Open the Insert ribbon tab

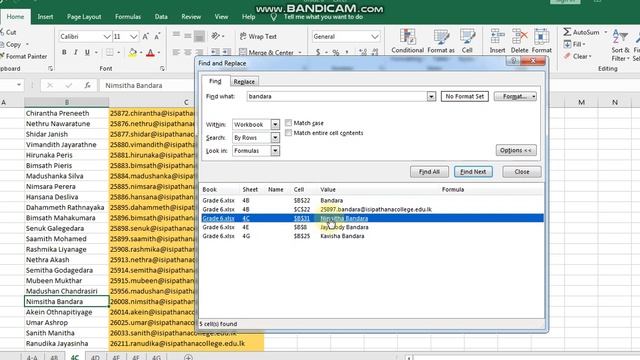45,17
